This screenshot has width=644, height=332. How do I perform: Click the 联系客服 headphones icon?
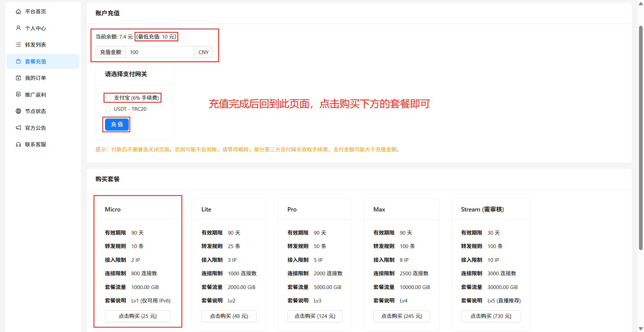tap(18, 144)
